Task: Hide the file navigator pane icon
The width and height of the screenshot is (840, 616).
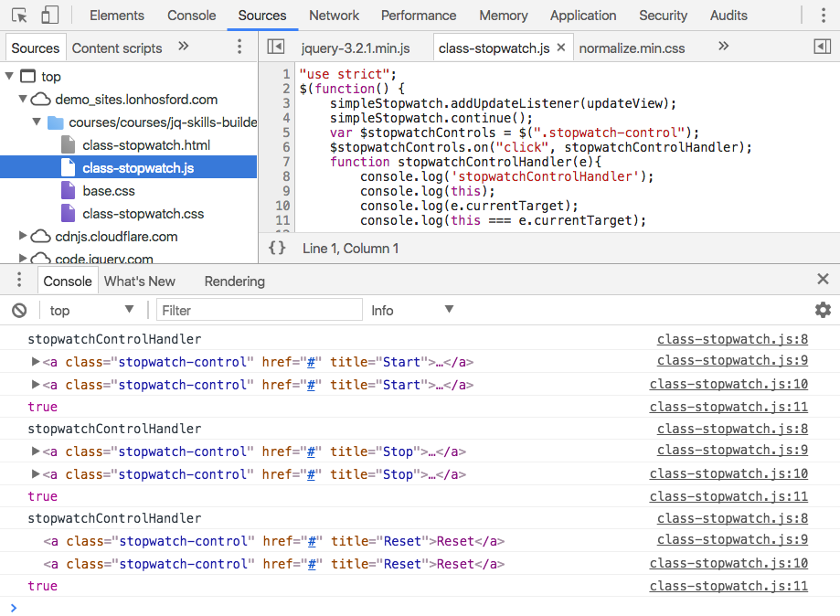Action: pyautogui.click(x=276, y=47)
